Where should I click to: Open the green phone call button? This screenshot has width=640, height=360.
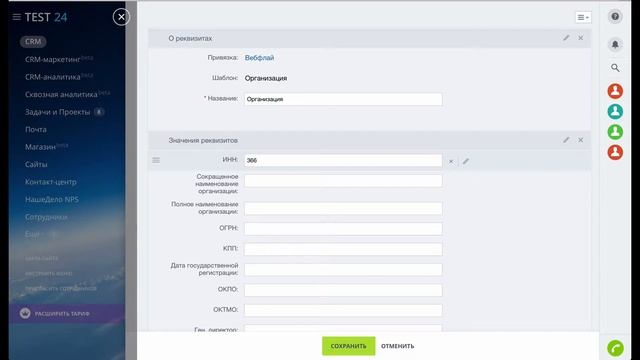point(615,348)
